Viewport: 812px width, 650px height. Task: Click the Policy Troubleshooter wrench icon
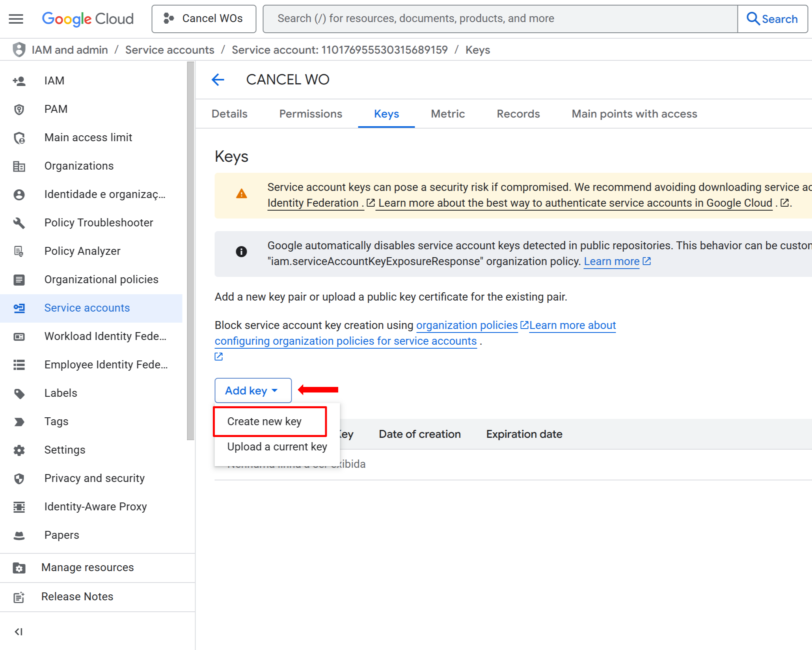(19, 223)
